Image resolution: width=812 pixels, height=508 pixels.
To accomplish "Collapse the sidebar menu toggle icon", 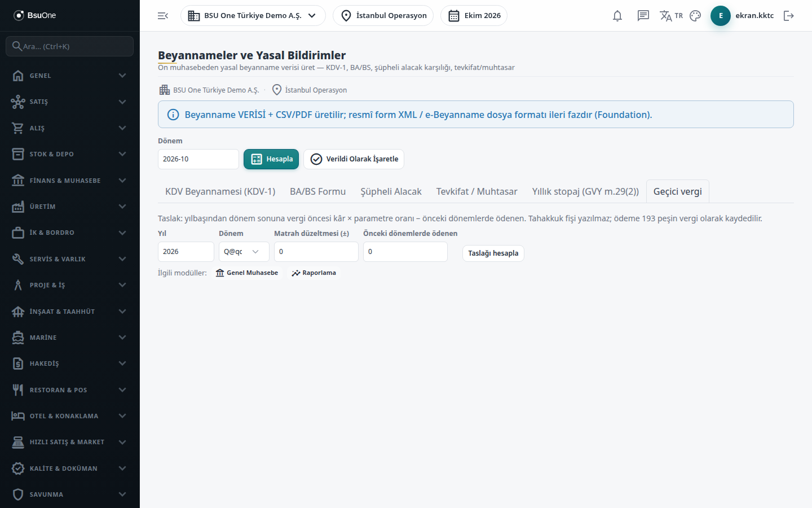I will 163,16.
